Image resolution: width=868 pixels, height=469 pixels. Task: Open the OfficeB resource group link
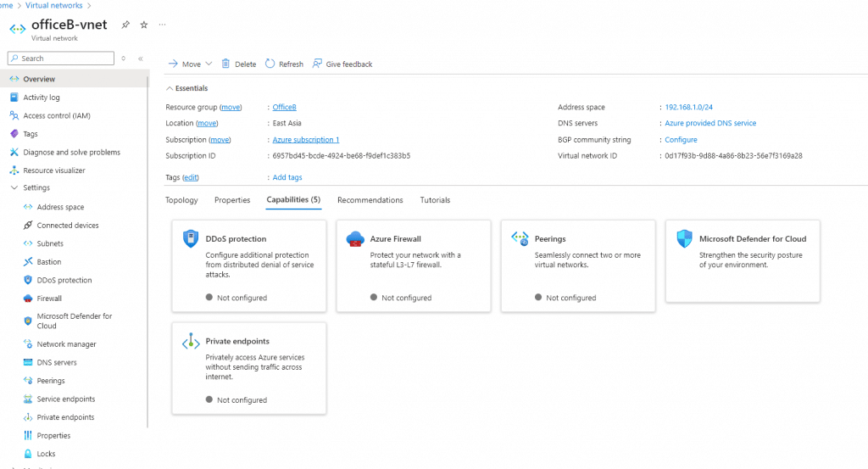tap(284, 108)
